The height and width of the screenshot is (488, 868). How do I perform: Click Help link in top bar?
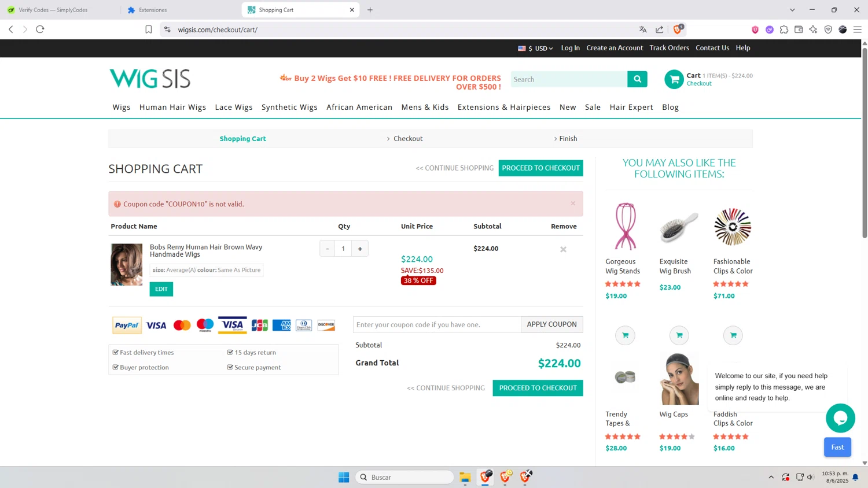tap(743, 48)
